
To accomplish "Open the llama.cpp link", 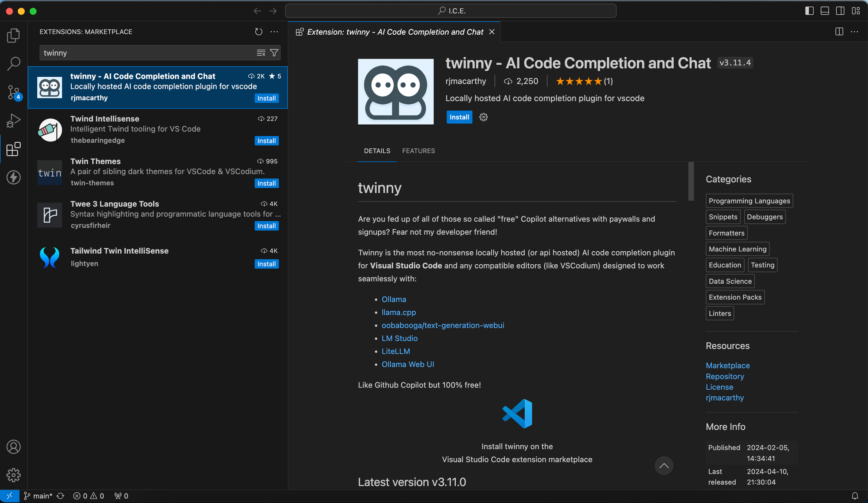I will (398, 312).
